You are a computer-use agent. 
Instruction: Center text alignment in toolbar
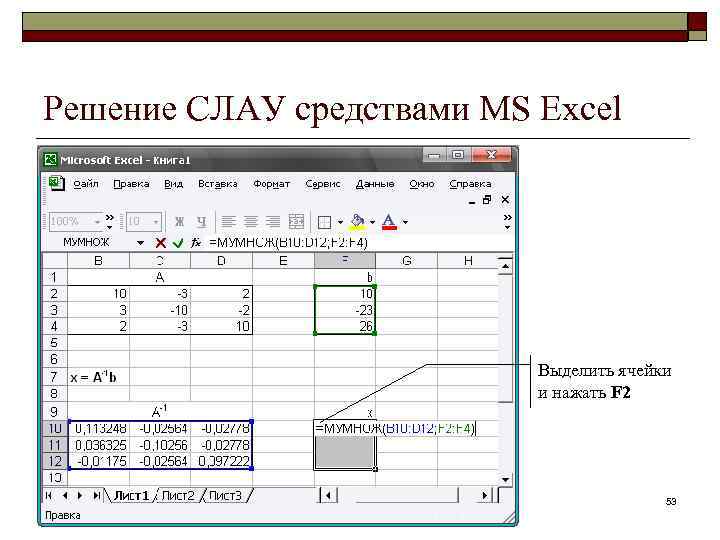[250, 222]
